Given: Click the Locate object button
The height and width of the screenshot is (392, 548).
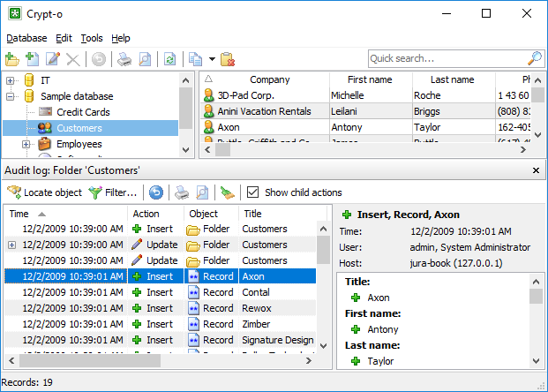Looking at the screenshot, I should [44, 192].
